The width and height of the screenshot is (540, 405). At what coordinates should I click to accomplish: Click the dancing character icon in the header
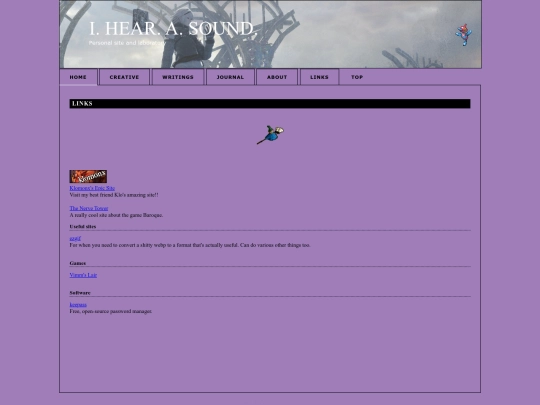pyautogui.click(x=464, y=34)
